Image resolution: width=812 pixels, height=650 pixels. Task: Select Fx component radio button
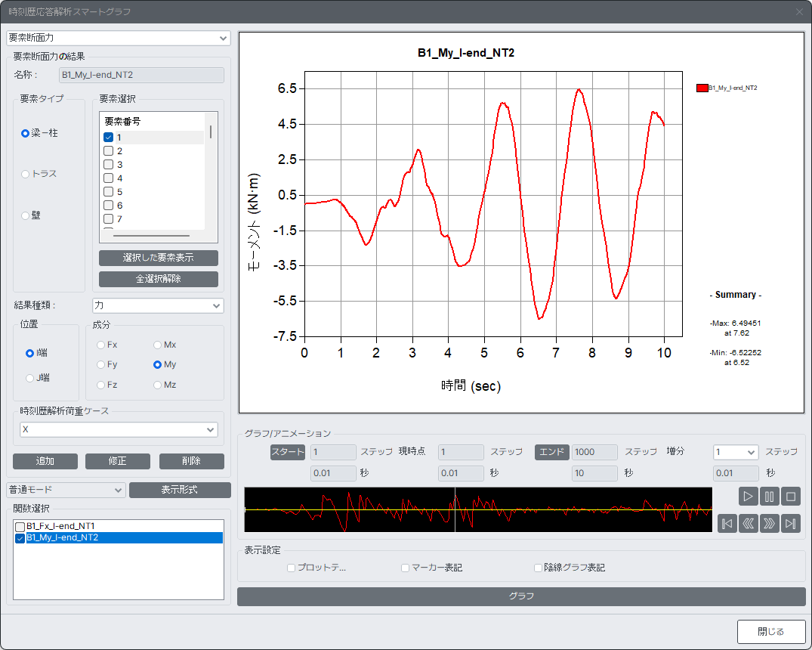(100, 345)
